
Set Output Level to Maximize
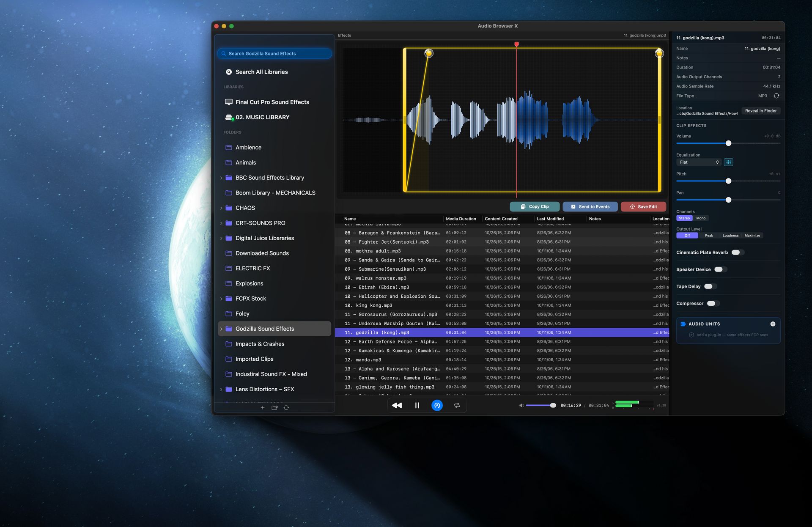[x=752, y=236]
